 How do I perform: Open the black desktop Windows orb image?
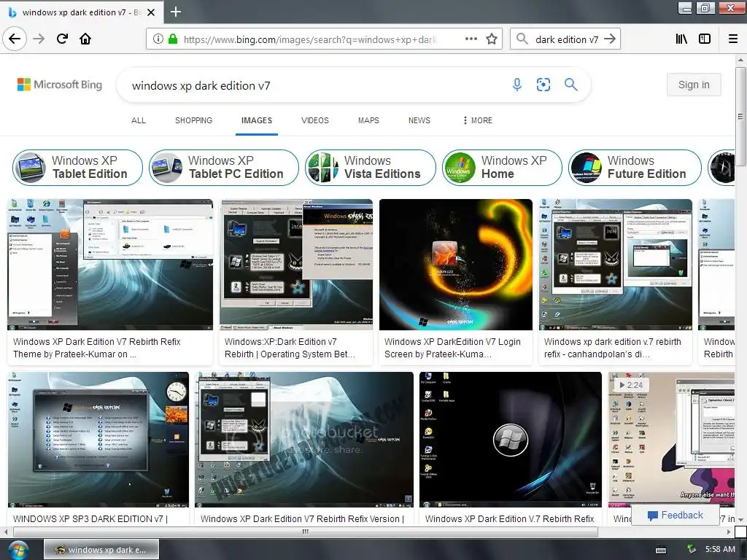[510, 440]
